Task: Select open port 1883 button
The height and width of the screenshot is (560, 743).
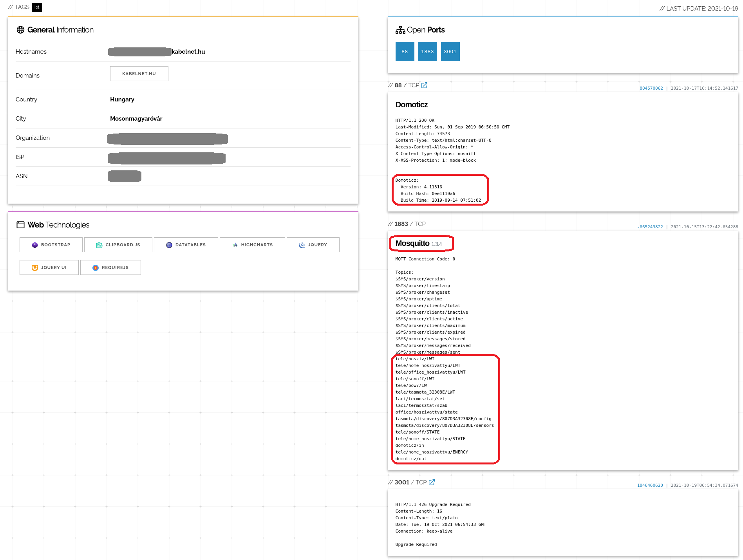Action: 428,52
